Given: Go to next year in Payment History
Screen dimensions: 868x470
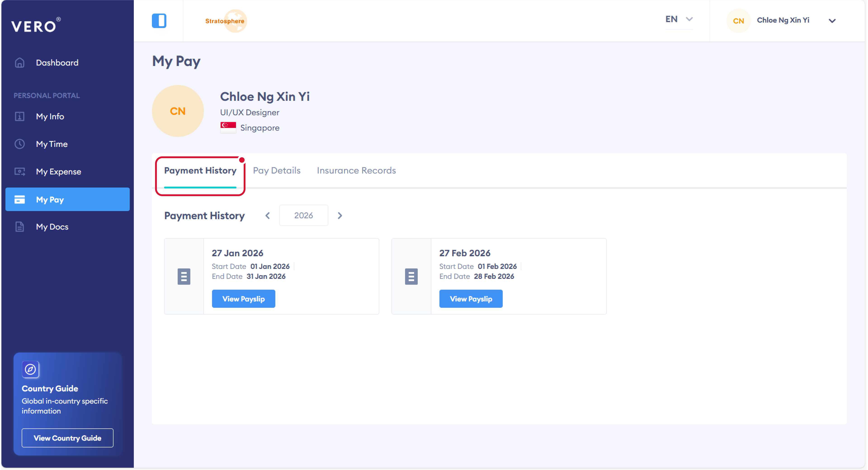Looking at the screenshot, I should 340,216.
